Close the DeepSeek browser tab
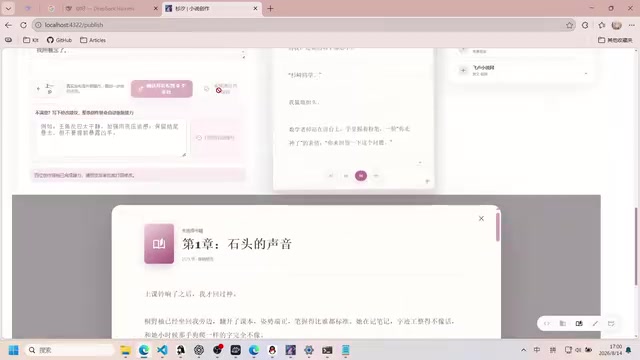The image size is (640, 360). tap(156, 8)
